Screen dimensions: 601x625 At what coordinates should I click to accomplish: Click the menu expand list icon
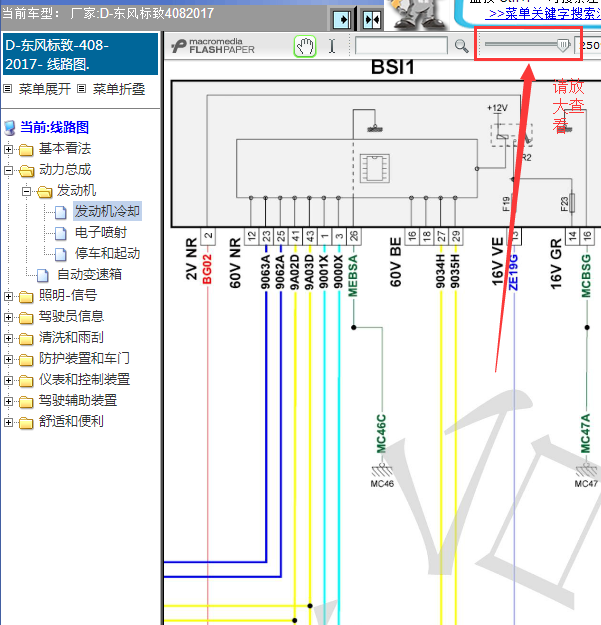pos(8,89)
